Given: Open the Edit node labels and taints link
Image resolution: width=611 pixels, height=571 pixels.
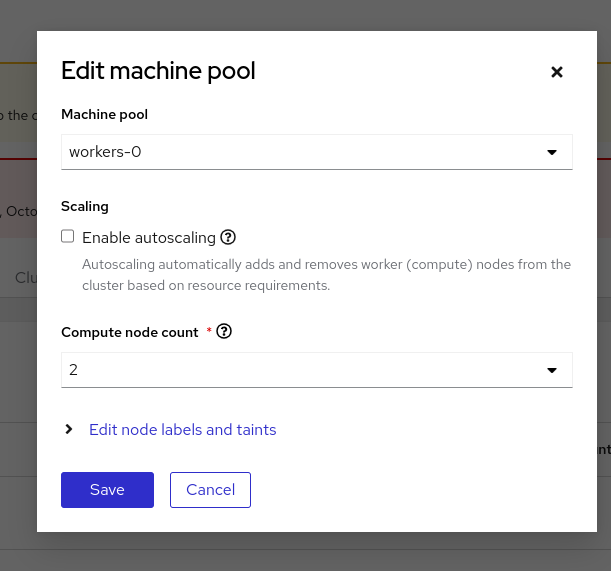Looking at the screenshot, I should (x=183, y=430).
